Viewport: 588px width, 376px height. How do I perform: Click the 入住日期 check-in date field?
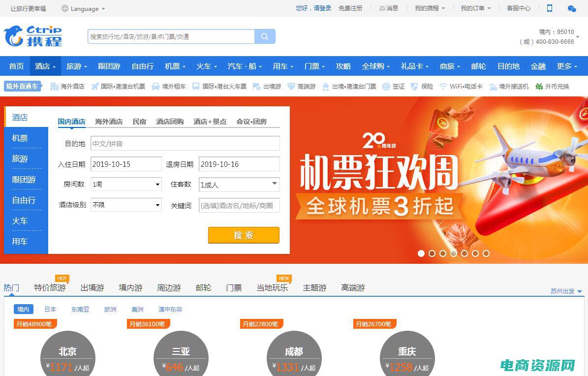point(126,164)
